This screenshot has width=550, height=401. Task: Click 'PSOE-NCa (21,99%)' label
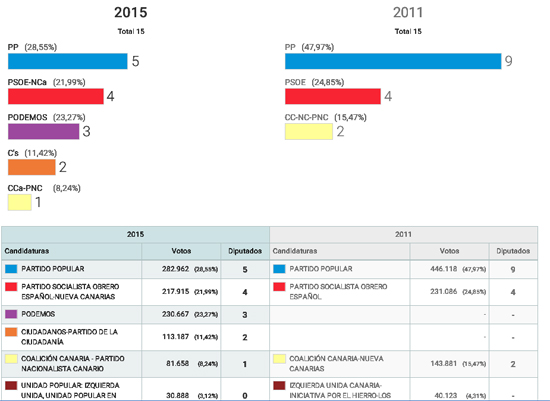coord(46,82)
